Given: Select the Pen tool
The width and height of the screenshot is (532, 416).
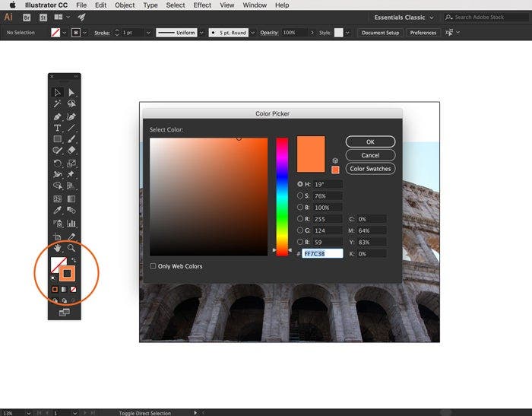Looking at the screenshot, I should click(x=57, y=116).
